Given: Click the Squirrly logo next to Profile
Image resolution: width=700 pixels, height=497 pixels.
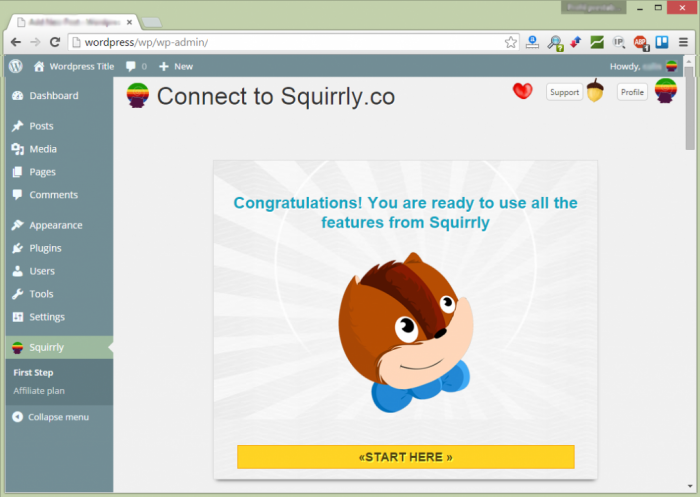Looking at the screenshot, I should click(666, 91).
